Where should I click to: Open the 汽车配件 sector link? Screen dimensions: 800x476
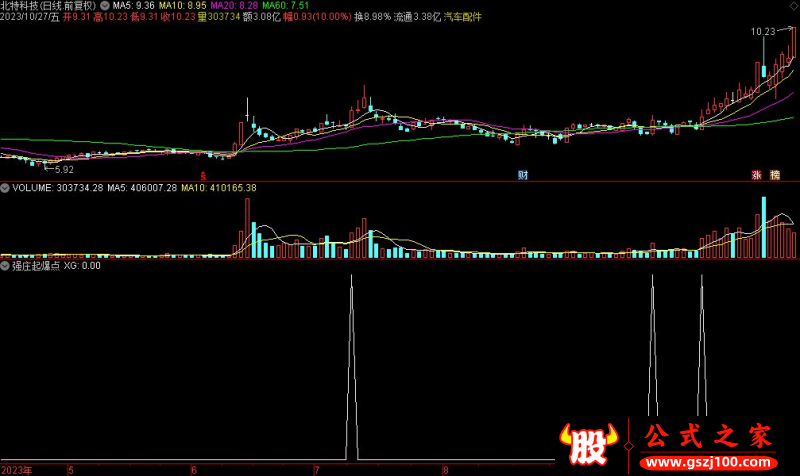462,17
